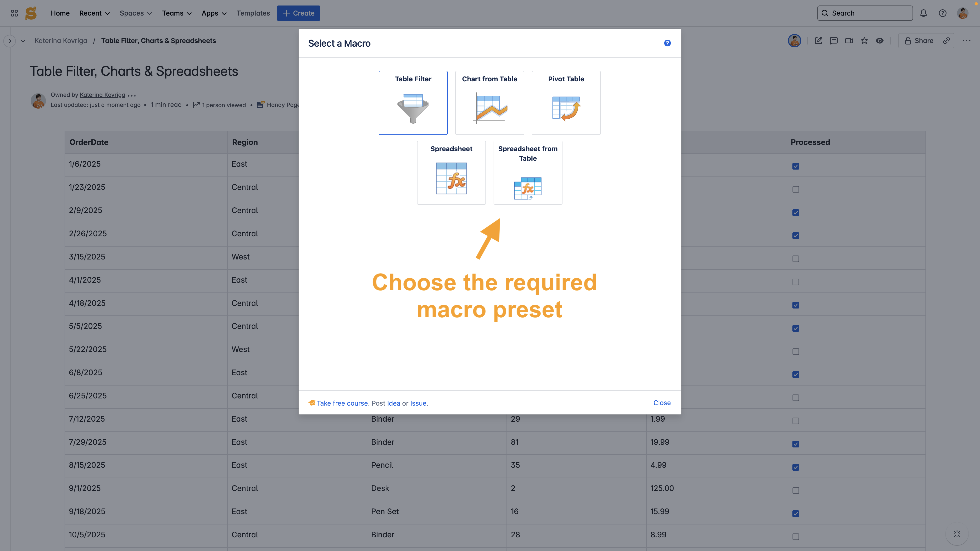The width and height of the screenshot is (980, 551).
Task: Open the macro dialog help icon
Action: 667,43
